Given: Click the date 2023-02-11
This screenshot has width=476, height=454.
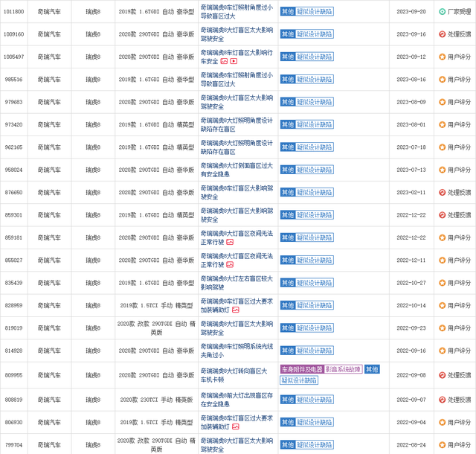Looking at the screenshot, I should pos(411,192).
